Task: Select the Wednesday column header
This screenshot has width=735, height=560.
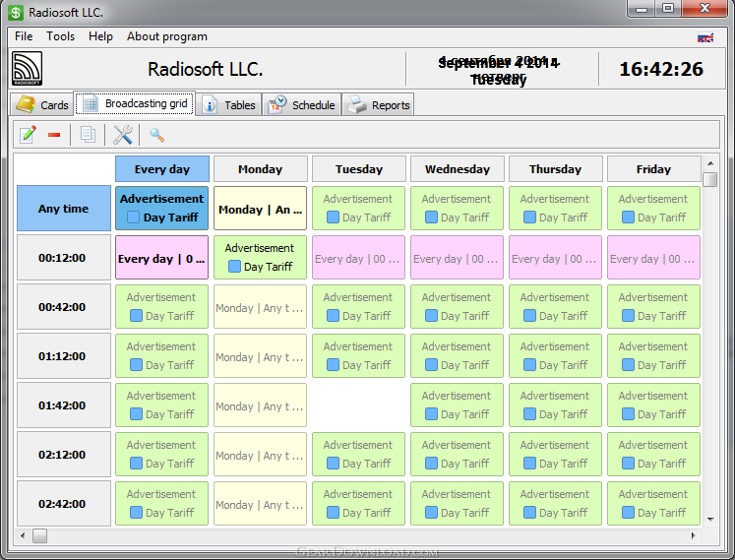Action: click(458, 169)
